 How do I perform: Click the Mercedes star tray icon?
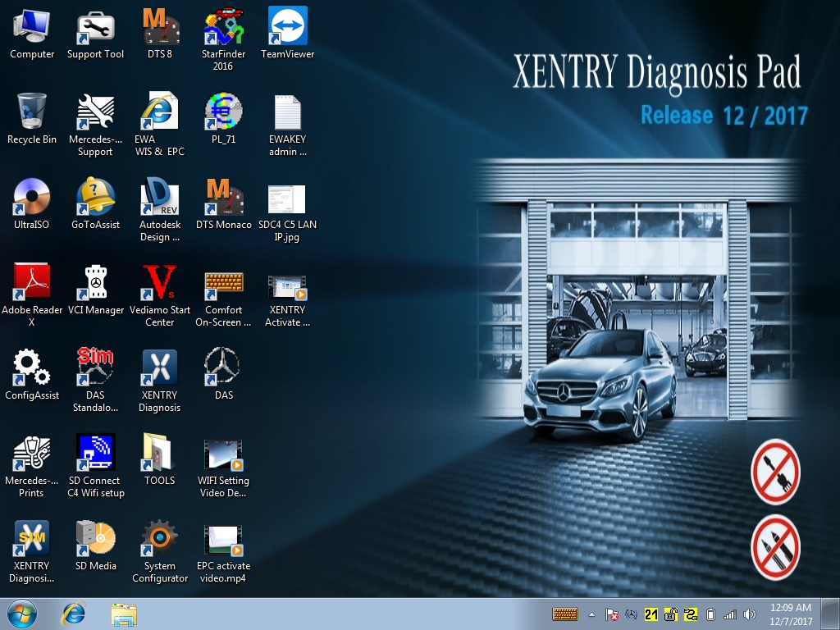point(631,614)
